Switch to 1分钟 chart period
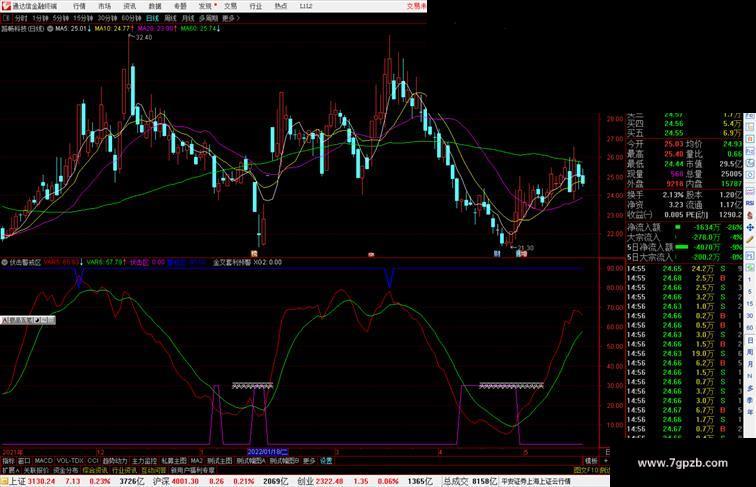Screen dimensions: 756x487 click(40, 18)
